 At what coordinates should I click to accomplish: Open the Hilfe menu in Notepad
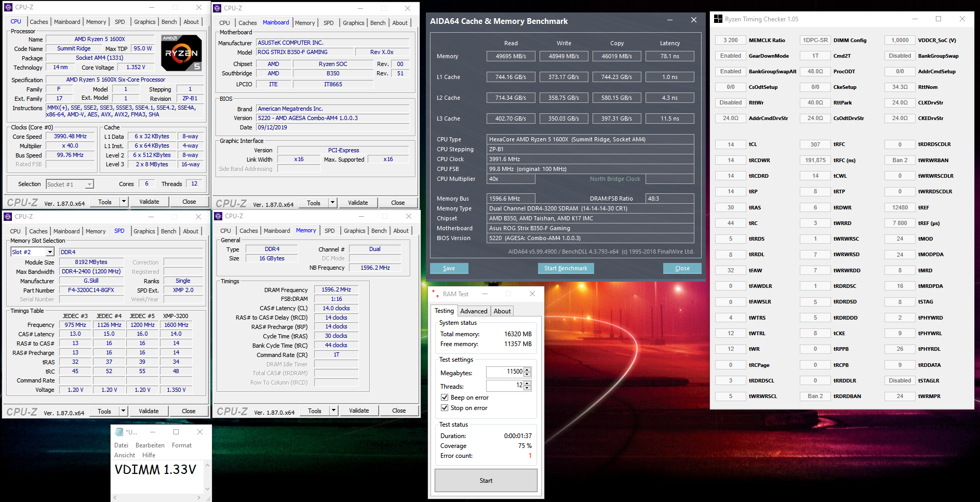point(149,455)
